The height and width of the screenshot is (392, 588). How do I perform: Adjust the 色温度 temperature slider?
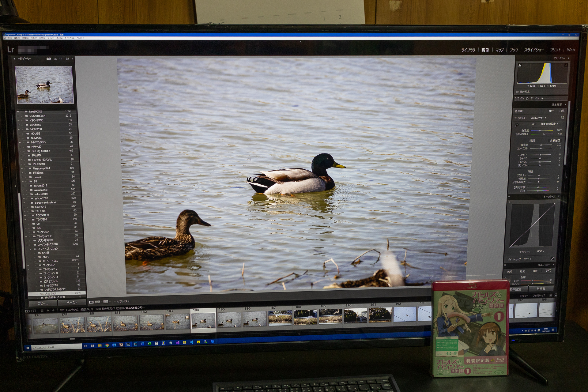click(x=540, y=130)
